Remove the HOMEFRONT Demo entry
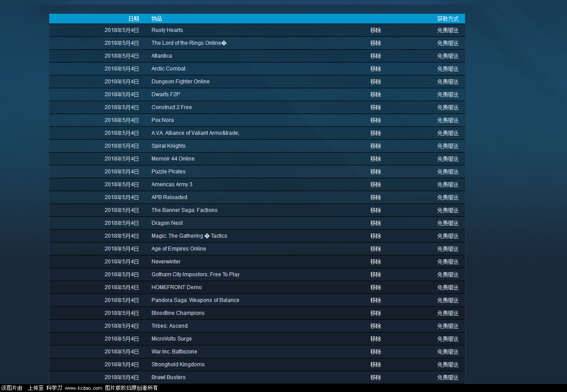Image resolution: width=567 pixels, height=392 pixels. [x=375, y=287]
